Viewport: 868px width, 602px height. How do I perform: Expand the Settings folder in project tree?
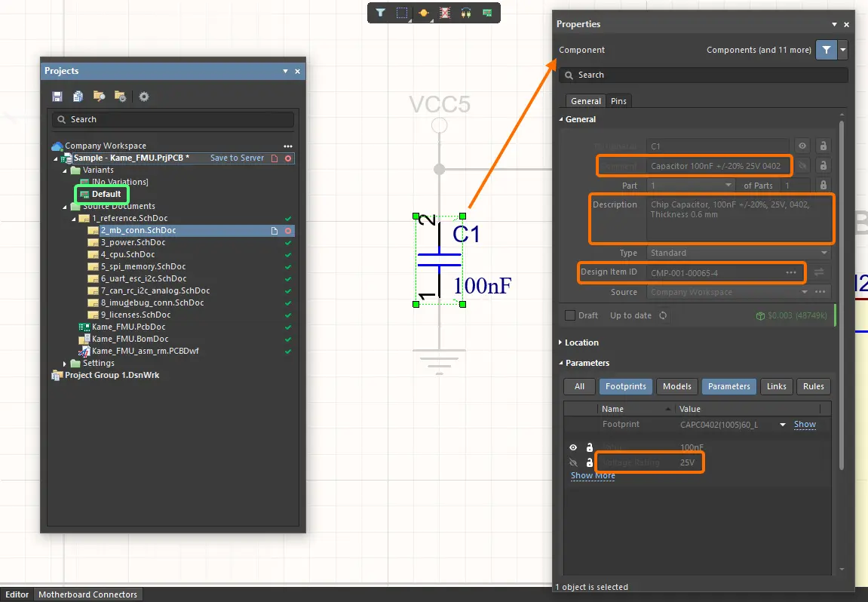point(65,364)
